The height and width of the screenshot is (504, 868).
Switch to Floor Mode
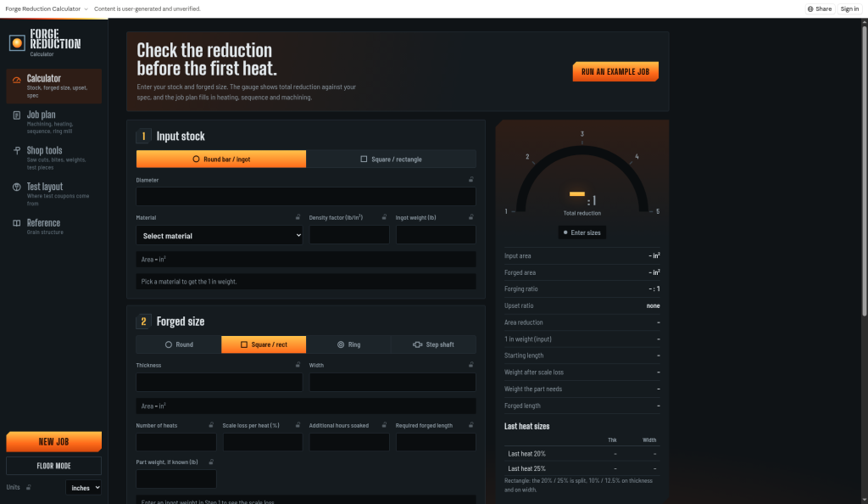pos(53,466)
